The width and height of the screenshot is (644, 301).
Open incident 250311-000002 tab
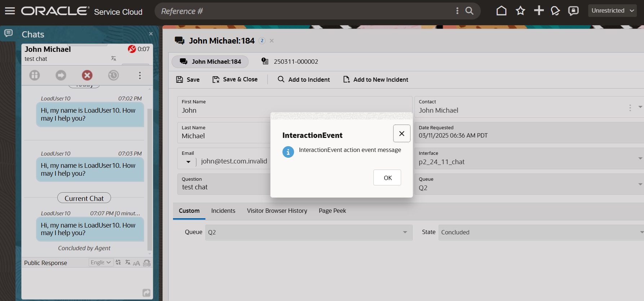(x=290, y=62)
